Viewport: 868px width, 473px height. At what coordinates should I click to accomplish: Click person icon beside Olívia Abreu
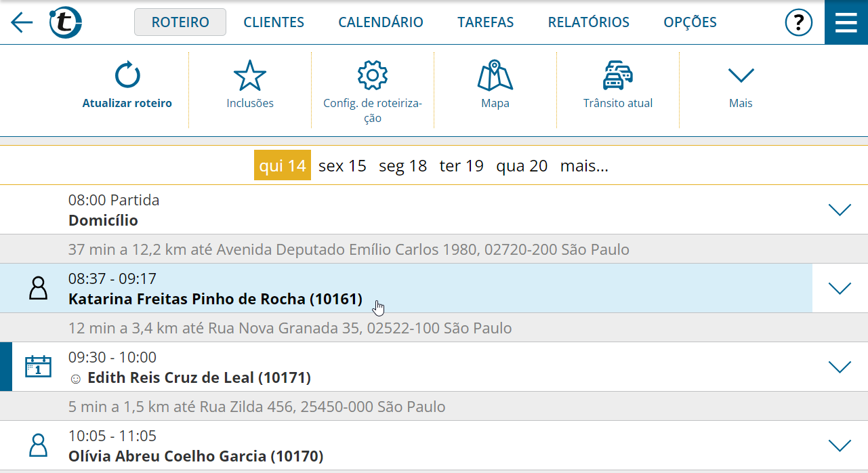point(39,445)
